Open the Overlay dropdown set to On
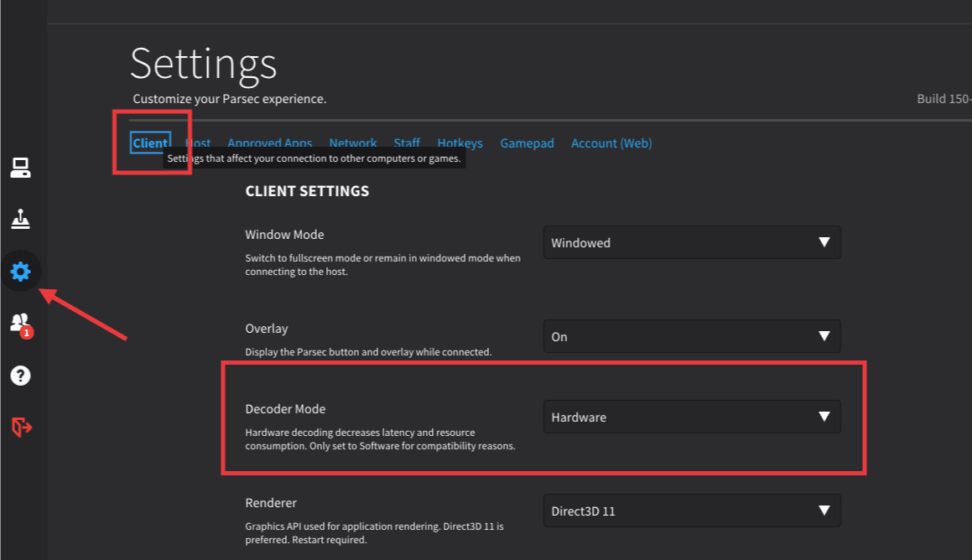972x560 pixels. [691, 336]
